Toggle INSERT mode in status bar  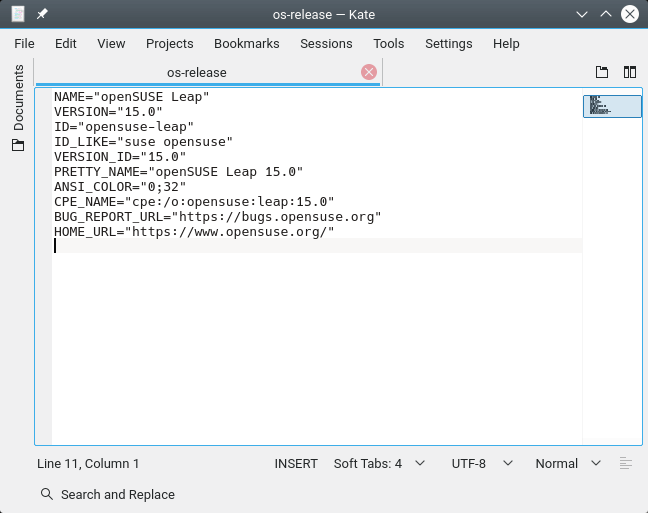click(296, 463)
